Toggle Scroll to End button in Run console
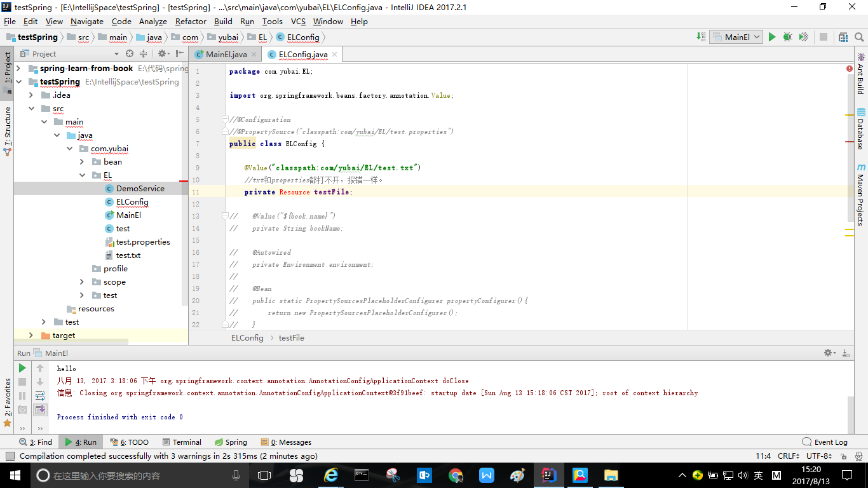 [x=40, y=410]
